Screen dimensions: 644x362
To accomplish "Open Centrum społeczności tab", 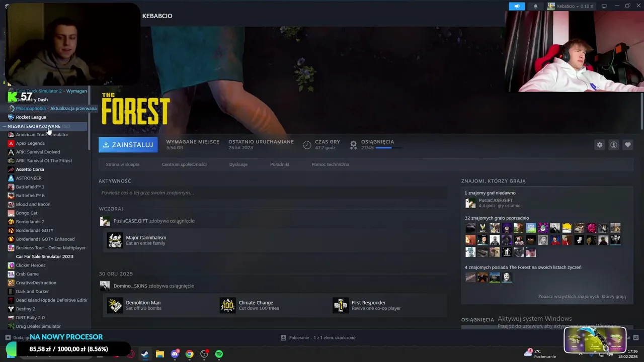I will [184, 164].
